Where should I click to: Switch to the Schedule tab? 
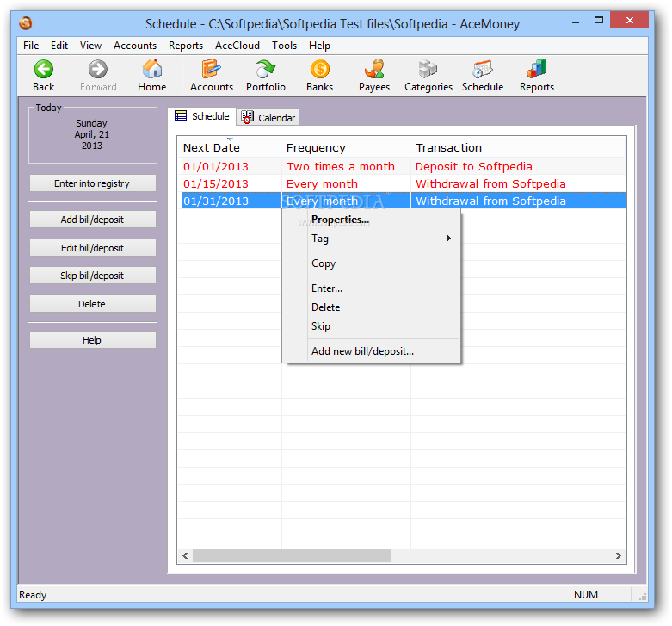(202, 116)
